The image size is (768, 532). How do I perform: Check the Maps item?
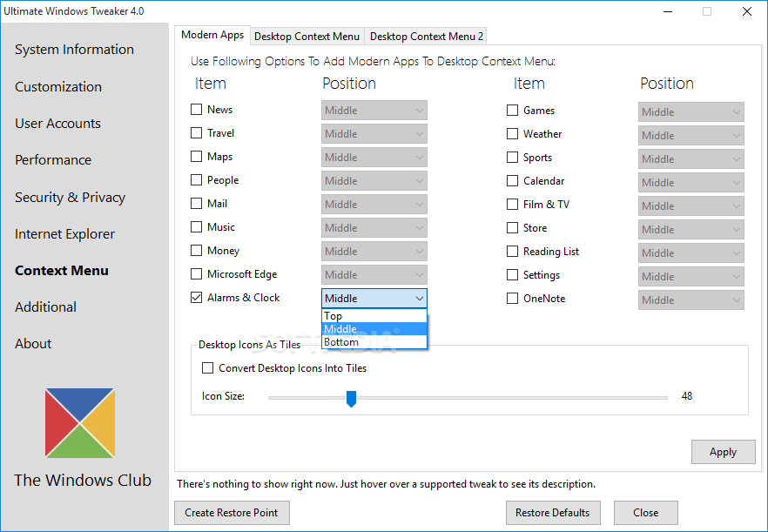pos(197,156)
